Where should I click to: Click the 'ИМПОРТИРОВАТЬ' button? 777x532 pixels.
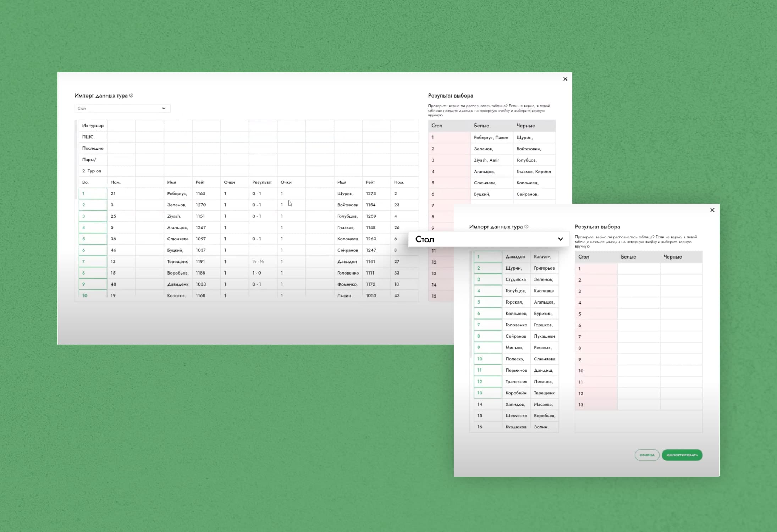click(x=682, y=455)
